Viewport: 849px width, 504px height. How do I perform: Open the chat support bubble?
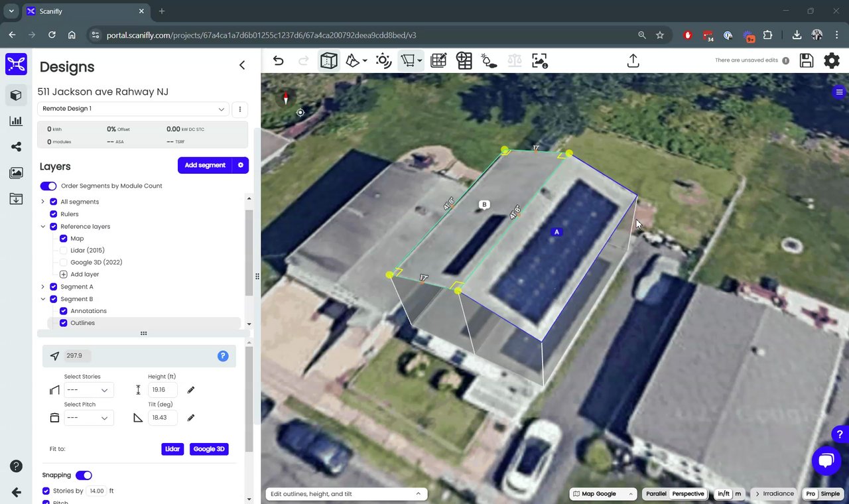[x=826, y=461]
